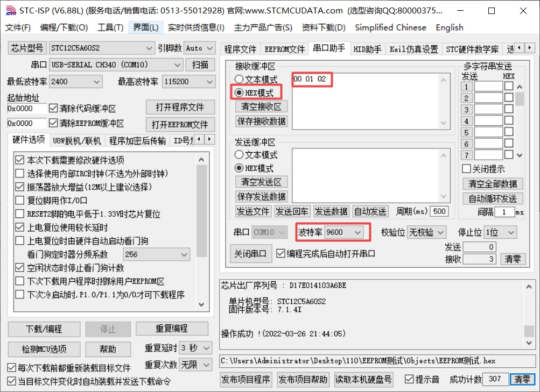The width and height of the screenshot is (540, 392).
Task: Click the STC-ISP app icon in title bar
Action: pyautogui.click(x=11, y=10)
